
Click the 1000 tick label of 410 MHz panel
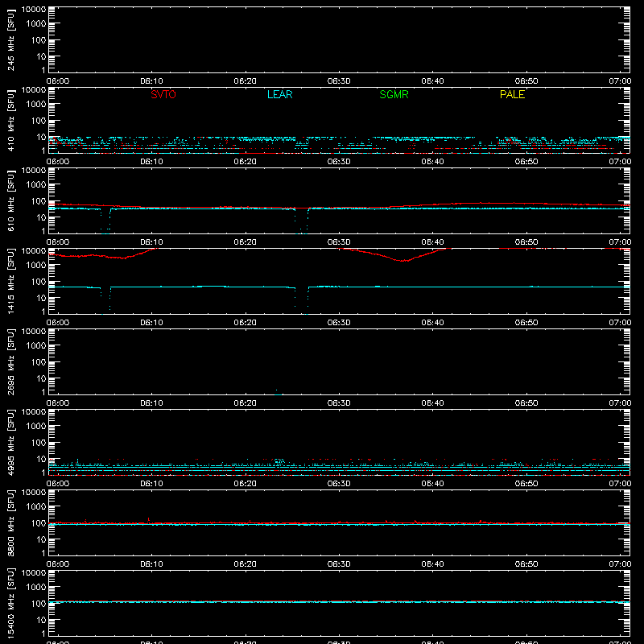click(x=36, y=105)
